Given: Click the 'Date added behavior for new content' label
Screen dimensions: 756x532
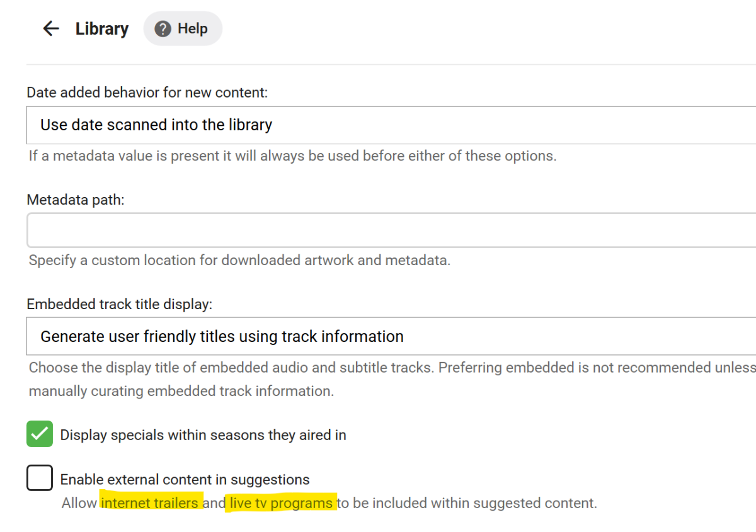Looking at the screenshot, I should (147, 93).
